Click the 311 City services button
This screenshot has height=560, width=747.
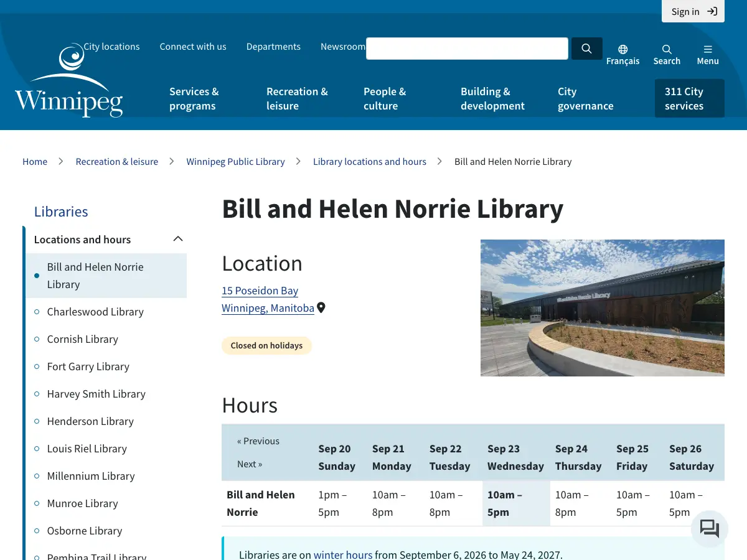[689, 98]
